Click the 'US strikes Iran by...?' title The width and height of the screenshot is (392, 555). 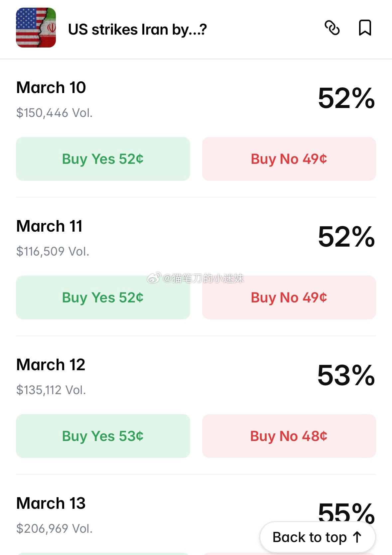point(137,30)
